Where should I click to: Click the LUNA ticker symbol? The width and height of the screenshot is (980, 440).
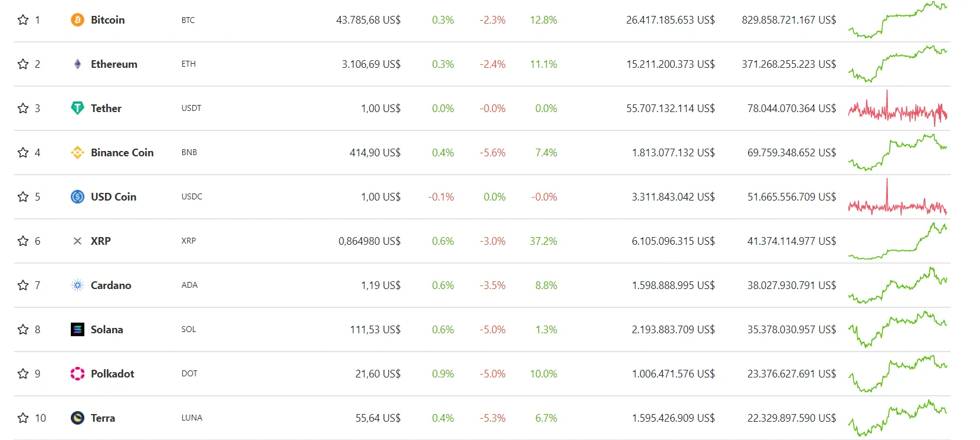(192, 418)
